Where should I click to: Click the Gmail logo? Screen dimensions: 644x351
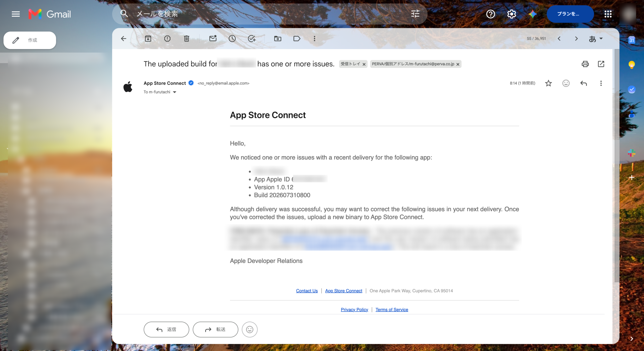click(x=50, y=14)
